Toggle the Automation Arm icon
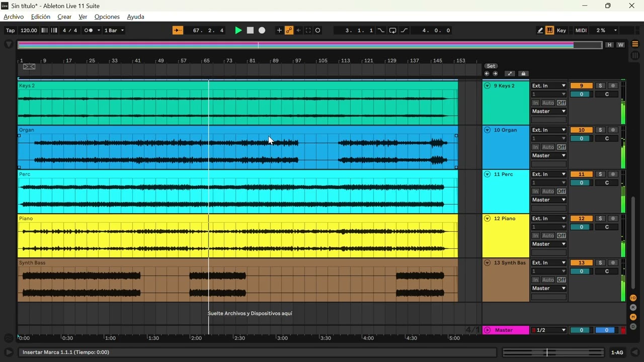The image size is (644, 362). [289, 30]
